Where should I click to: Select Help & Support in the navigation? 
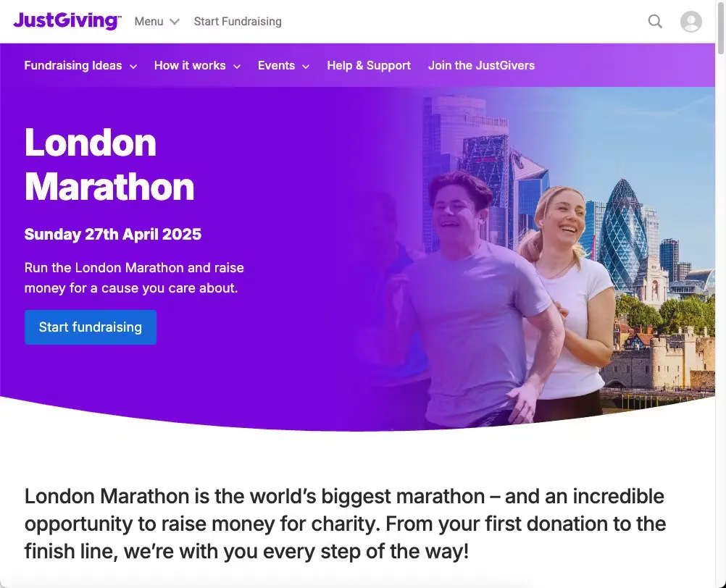click(x=369, y=66)
